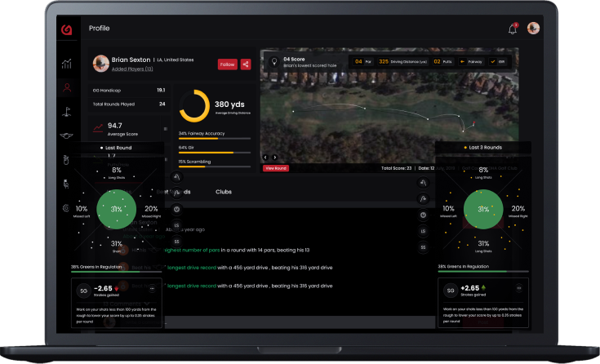
Task: Open options menu on +2.65 strokes gained card
Action: tap(518, 288)
